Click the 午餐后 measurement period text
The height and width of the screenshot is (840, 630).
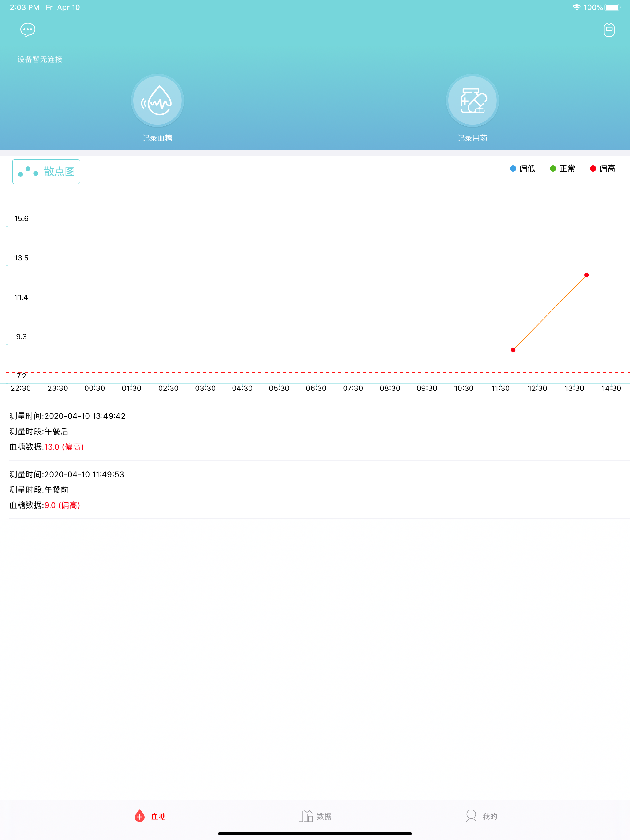pos(57,431)
